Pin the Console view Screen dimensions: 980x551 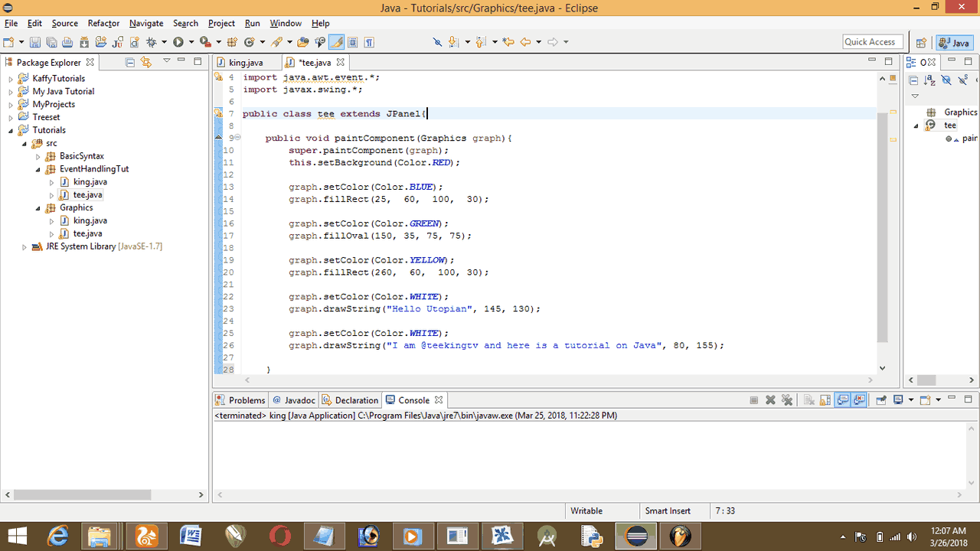pos(880,400)
